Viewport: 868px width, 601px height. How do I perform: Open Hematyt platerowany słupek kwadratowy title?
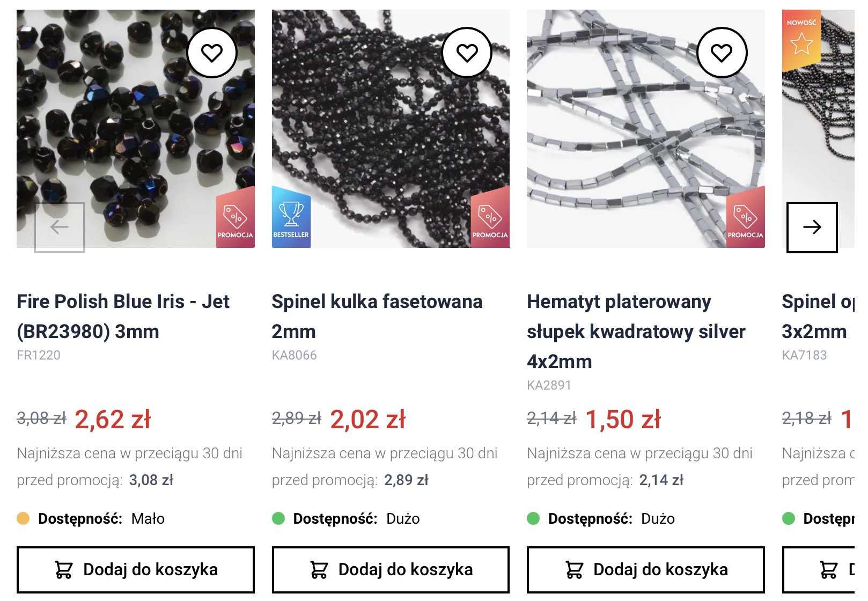636,332
